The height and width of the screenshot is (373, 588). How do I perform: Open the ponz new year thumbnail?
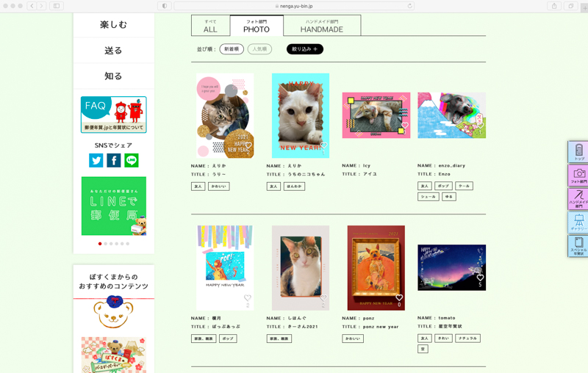(x=376, y=268)
